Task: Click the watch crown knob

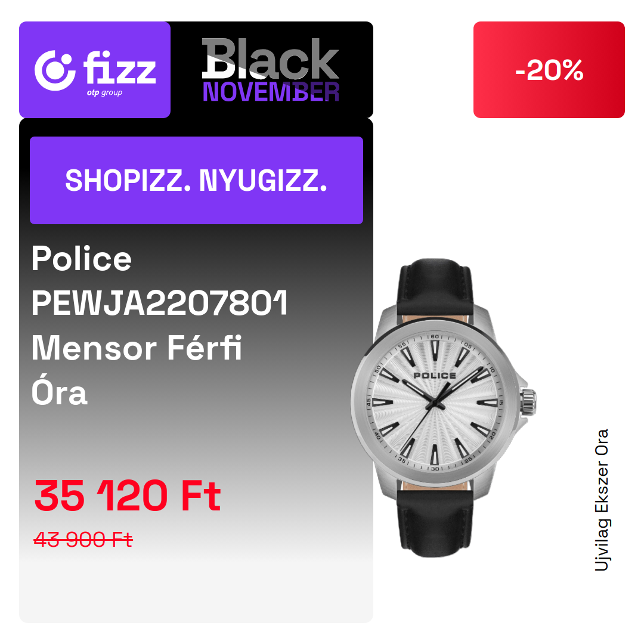Action: [x=528, y=402]
